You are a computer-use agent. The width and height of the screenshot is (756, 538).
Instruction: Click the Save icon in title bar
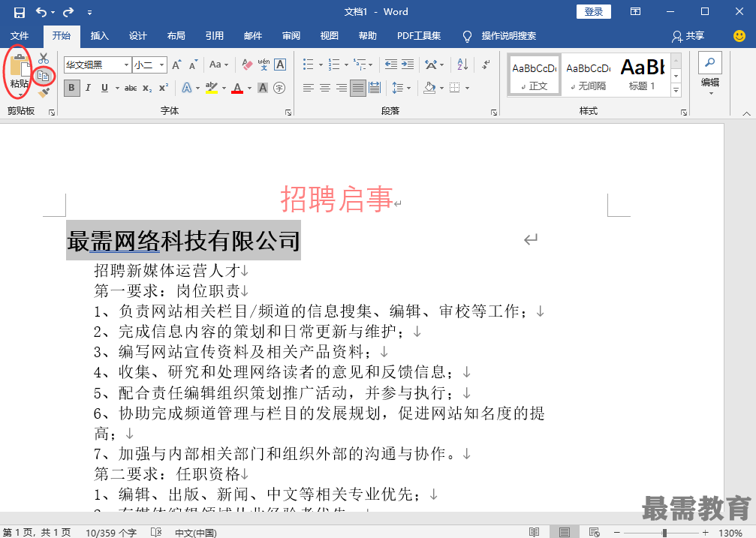20,12
